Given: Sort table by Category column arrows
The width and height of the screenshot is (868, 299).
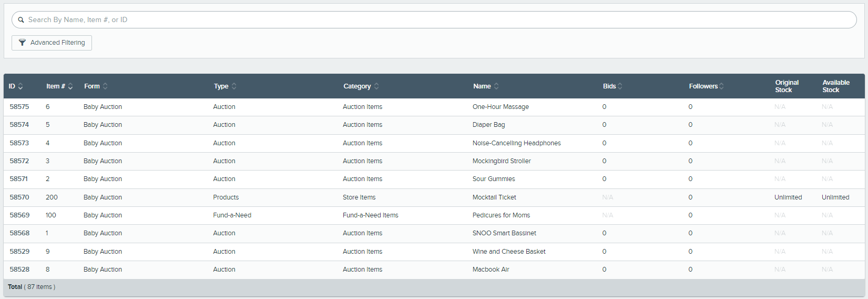Looking at the screenshot, I should (376, 86).
